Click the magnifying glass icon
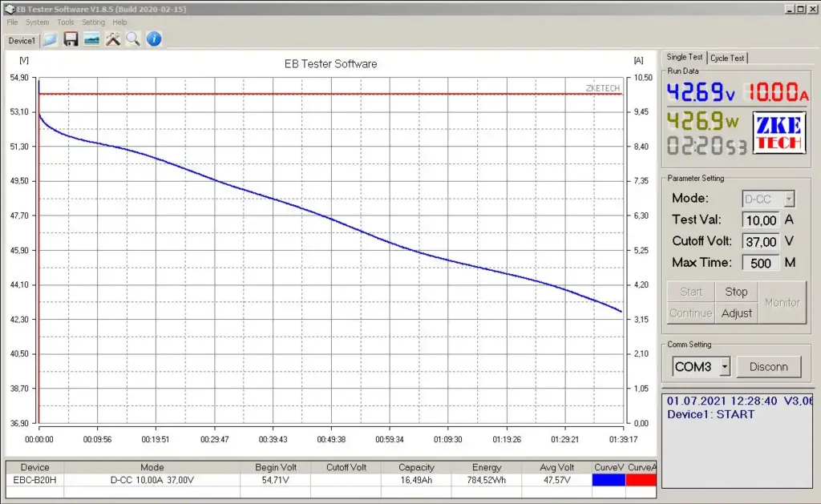 point(132,39)
